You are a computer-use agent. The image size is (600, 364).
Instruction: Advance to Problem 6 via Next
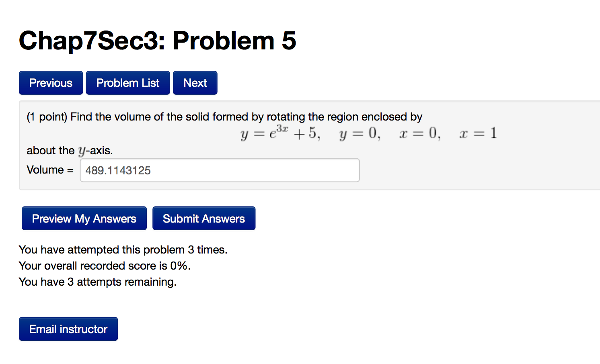pyautogui.click(x=195, y=82)
